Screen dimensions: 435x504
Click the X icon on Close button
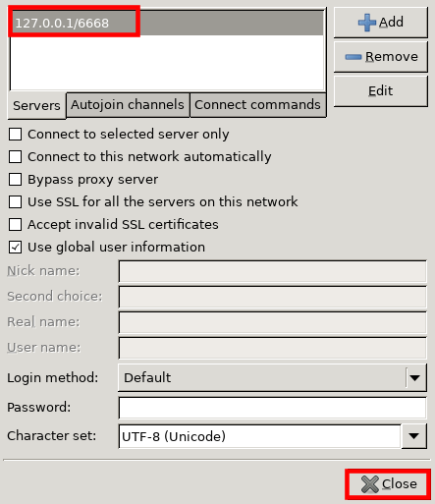coord(370,484)
